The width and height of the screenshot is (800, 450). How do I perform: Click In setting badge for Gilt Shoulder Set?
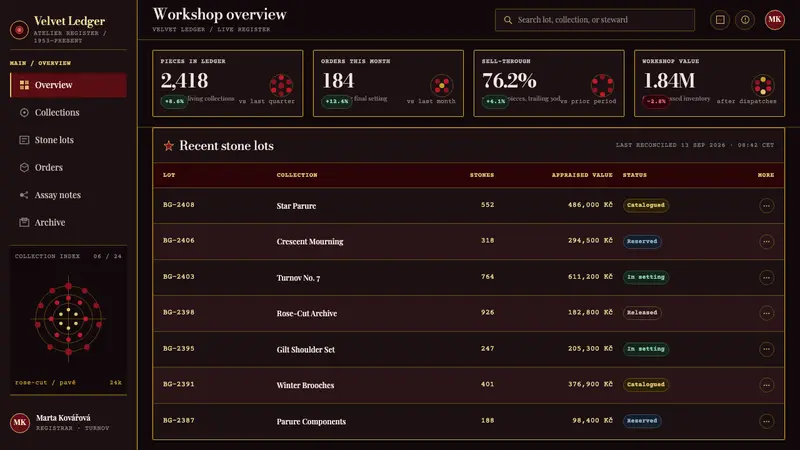click(x=646, y=349)
